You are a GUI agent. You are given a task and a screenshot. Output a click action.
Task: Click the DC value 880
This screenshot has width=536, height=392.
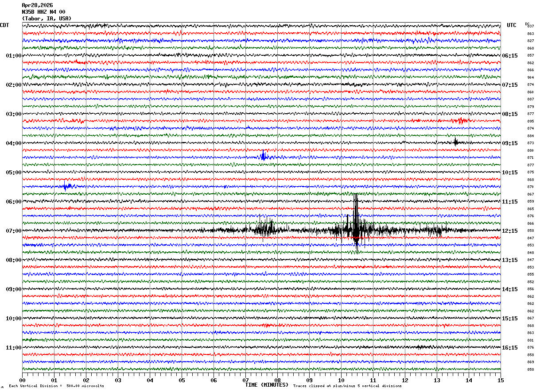click(530, 150)
